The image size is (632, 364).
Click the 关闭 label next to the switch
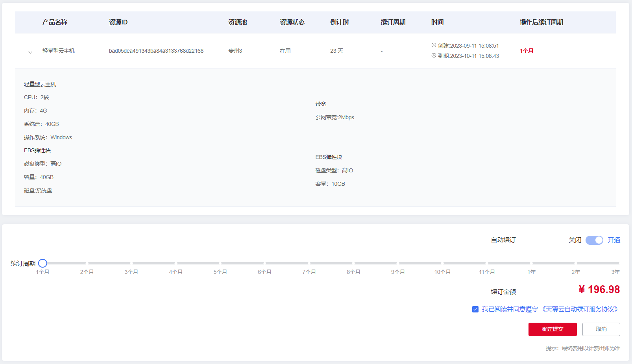[x=575, y=240]
